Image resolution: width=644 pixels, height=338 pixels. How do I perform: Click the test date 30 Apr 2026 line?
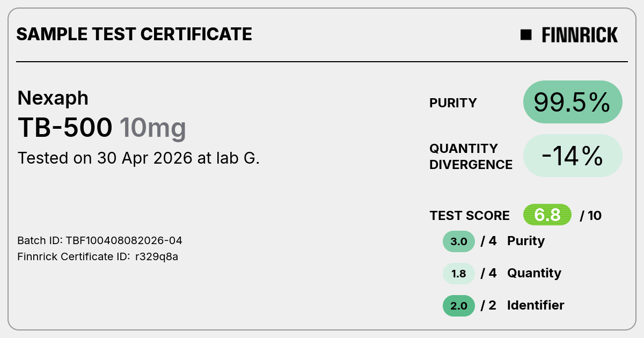[138, 158]
